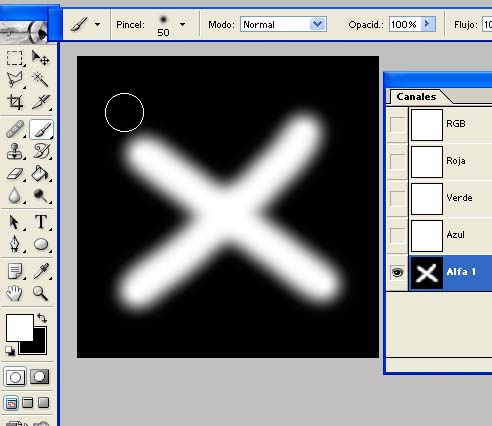Select the Blur tool
Screen dimensions: 492x426
tap(14, 195)
